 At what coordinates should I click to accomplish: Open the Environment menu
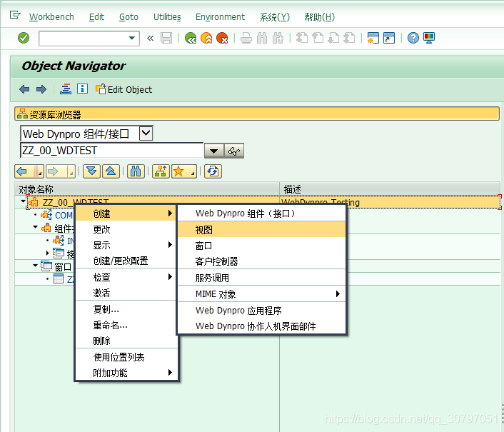click(220, 16)
